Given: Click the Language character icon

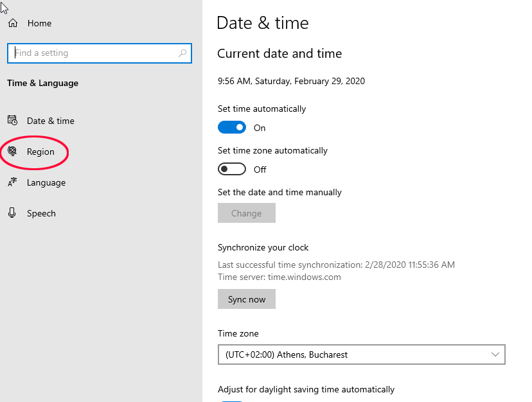Looking at the screenshot, I should pyautogui.click(x=12, y=182).
